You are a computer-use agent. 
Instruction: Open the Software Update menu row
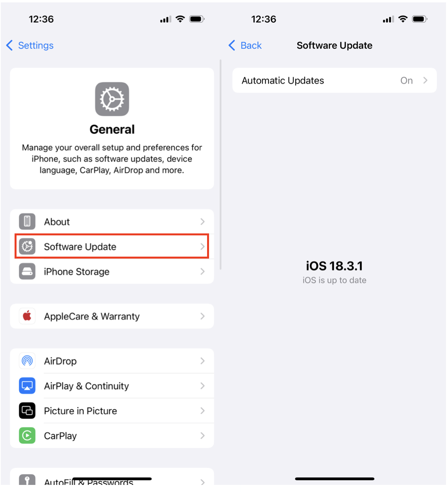[112, 246]
